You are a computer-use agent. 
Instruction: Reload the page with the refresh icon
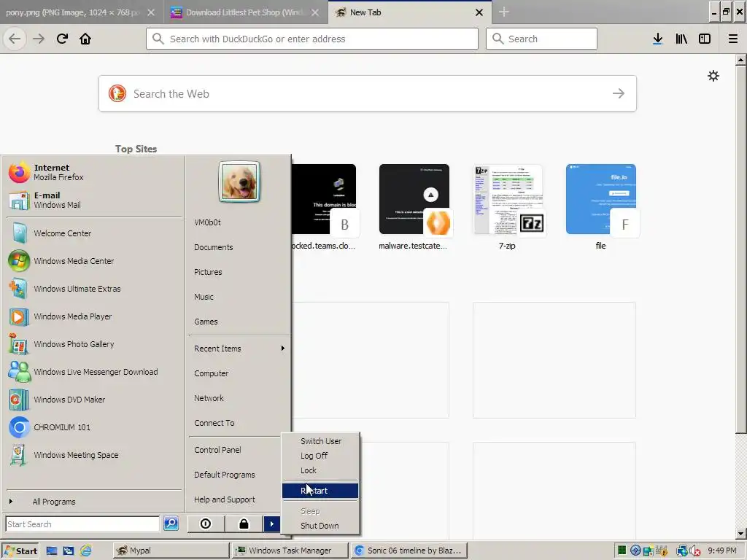pos(62,39)
